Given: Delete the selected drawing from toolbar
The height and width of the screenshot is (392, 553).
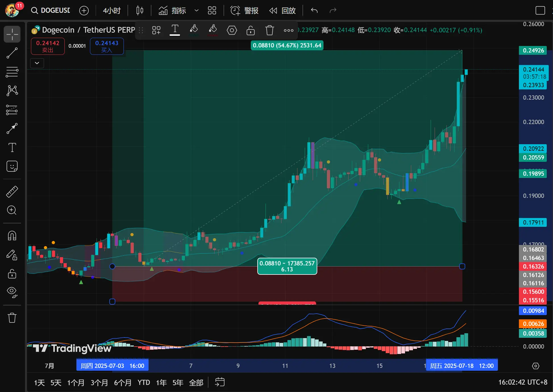Looking at the screenshot, I should 270,30.
